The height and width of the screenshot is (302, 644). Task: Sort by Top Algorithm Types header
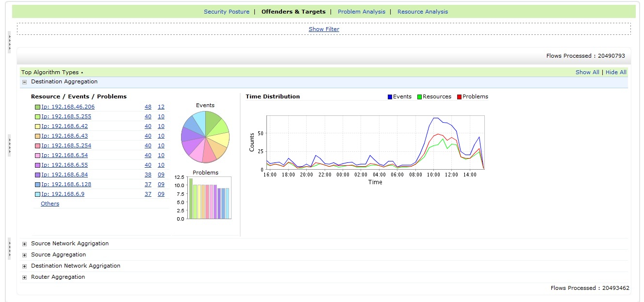50,72
